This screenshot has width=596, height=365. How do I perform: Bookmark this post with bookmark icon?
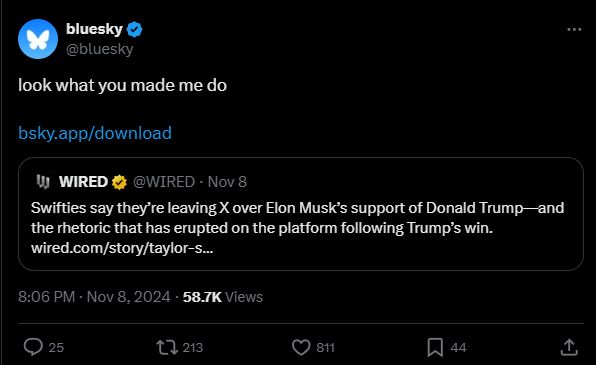435,347
